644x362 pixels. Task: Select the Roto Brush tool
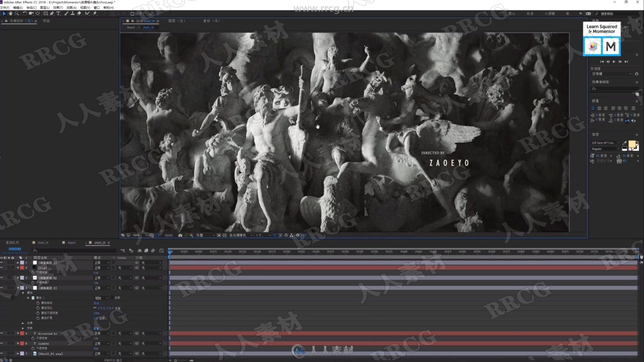(x=87, y=13)
